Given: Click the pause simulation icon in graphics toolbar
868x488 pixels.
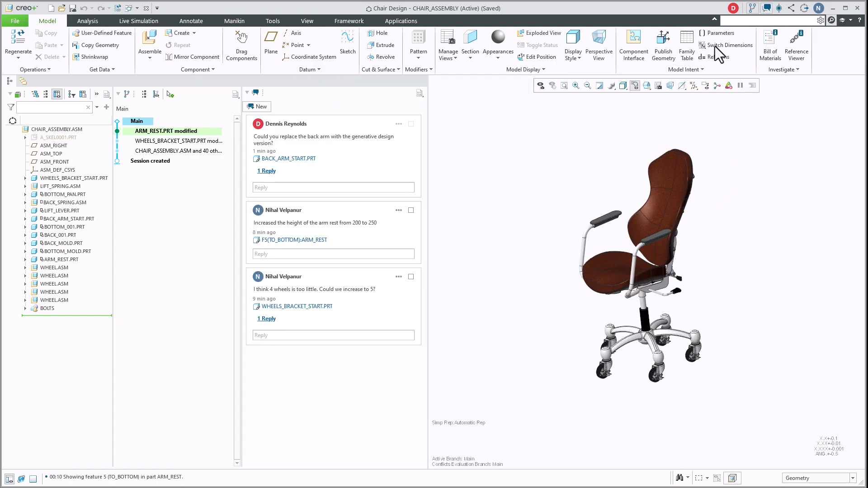Looking at the screenshot, I should coord(741,85).
